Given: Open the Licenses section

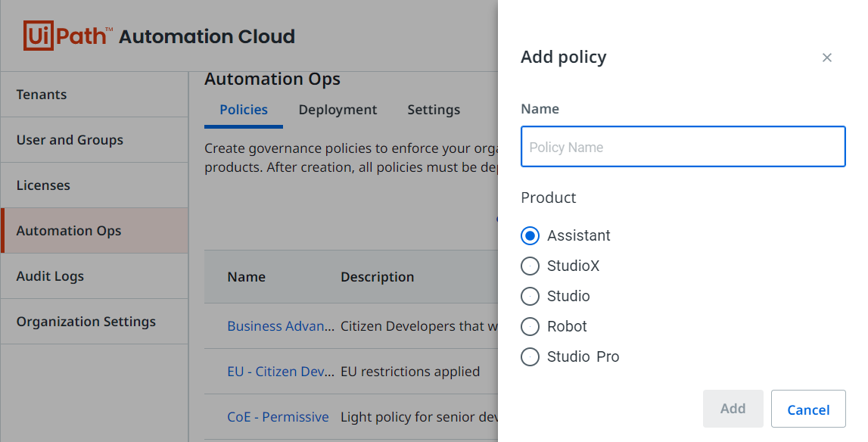Looking at the screenshot, I should tap(94, 185).
